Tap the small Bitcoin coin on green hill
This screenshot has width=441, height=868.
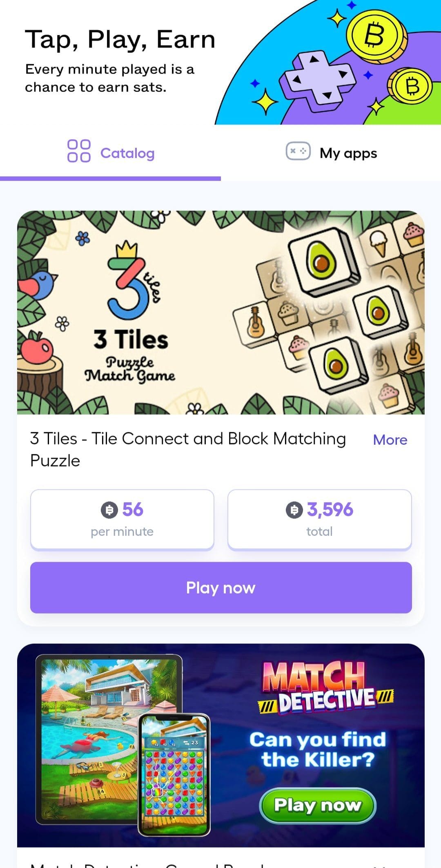pos(410,86)
